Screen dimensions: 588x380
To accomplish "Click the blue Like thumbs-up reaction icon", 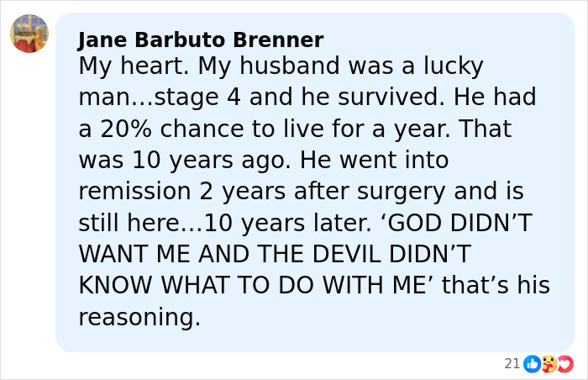I will [x=532, y=363].
